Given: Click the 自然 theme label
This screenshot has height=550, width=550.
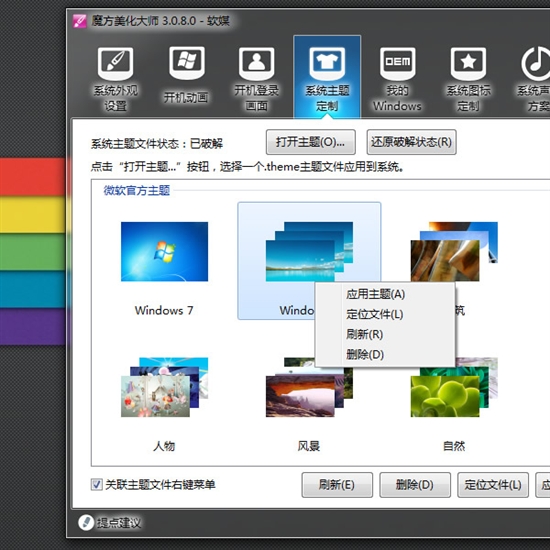Looking at the screenshot, I should click(x=454, y=446).
